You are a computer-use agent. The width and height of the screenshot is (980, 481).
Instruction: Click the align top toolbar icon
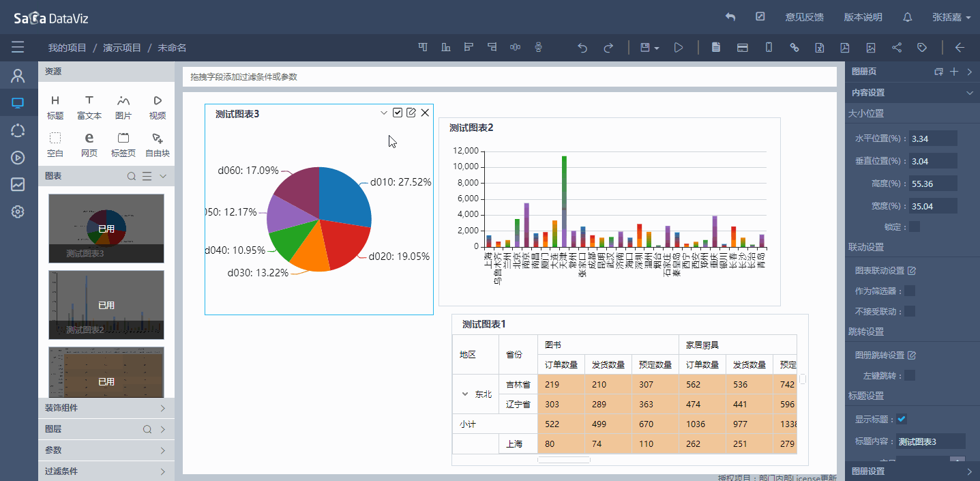click(423, 47)
